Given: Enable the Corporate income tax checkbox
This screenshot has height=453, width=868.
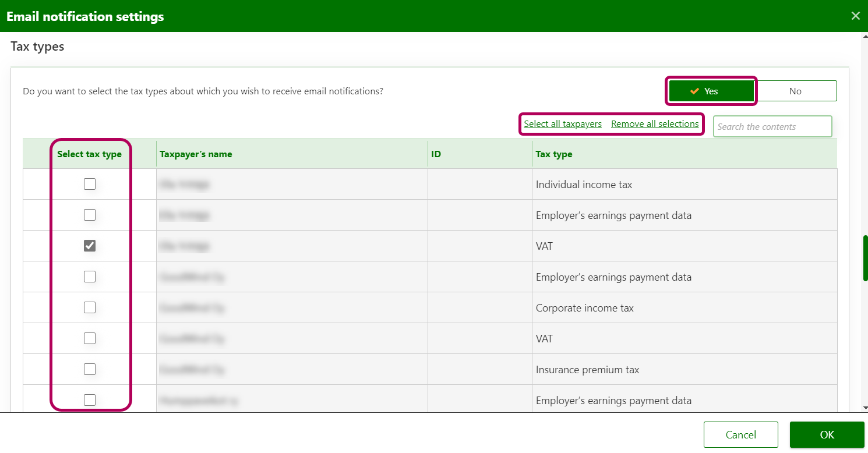Looking at the screenshot, I should 90,307.
